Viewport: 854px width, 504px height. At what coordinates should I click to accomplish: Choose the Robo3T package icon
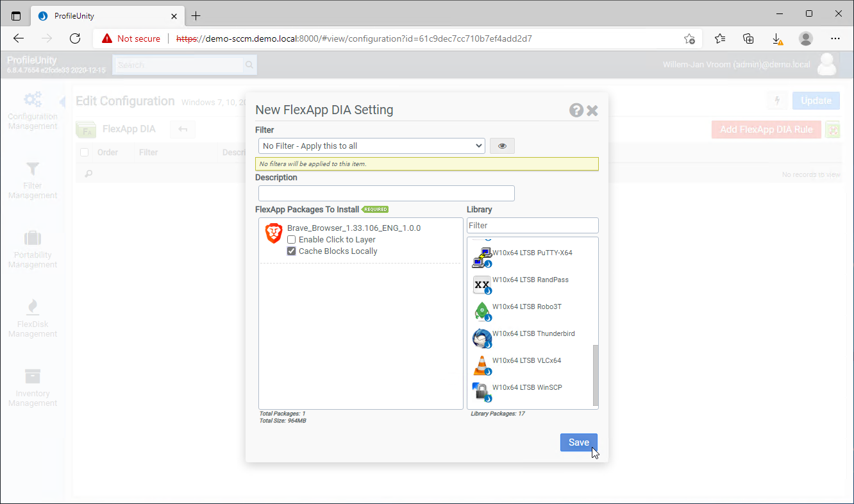(x=481, y=311)
